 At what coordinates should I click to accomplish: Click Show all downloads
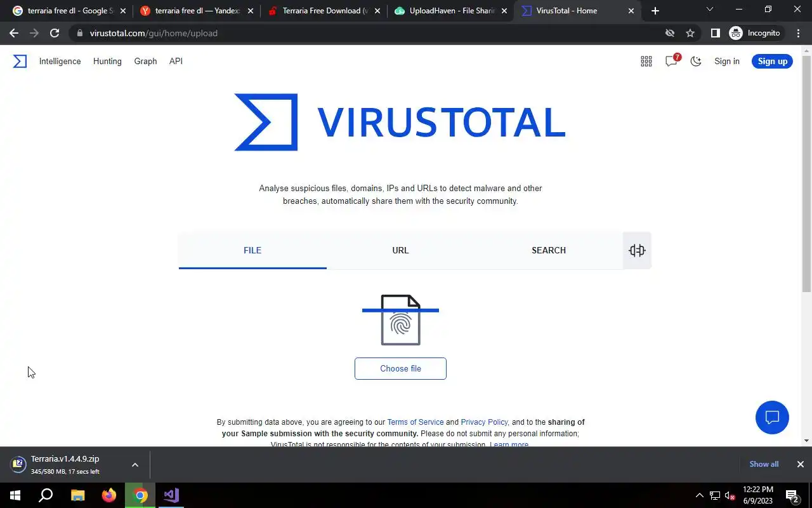coord(764,464)
